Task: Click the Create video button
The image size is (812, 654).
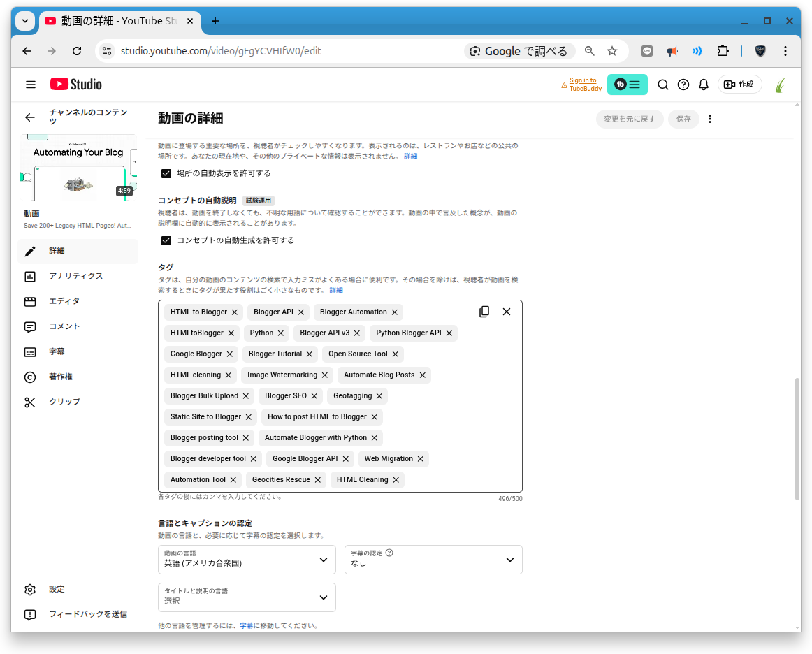Action: [x=739, y=85]
